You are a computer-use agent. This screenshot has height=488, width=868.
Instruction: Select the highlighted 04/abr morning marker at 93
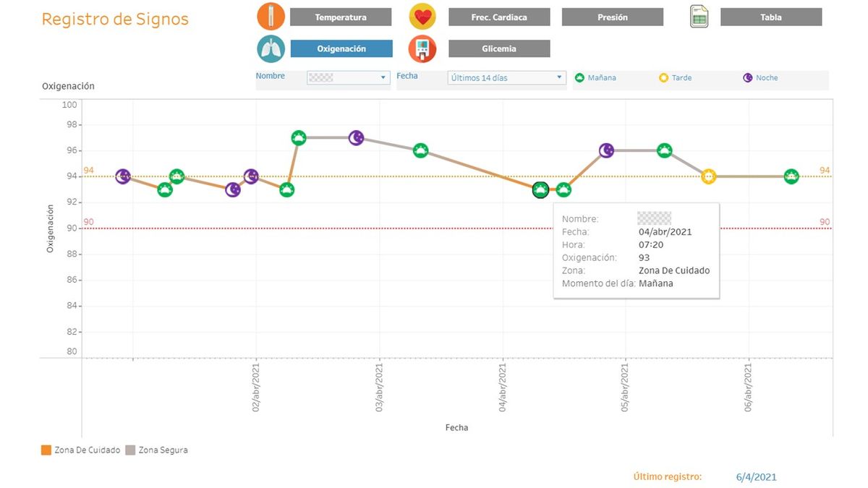[x=540, y=190]
